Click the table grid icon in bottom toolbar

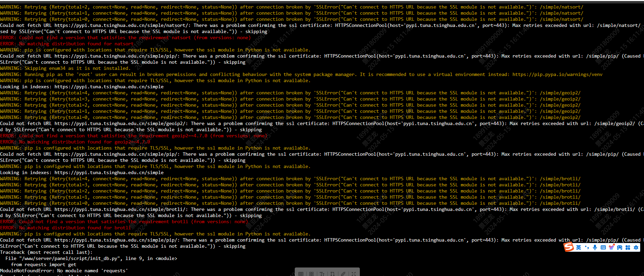pos(301,274)
